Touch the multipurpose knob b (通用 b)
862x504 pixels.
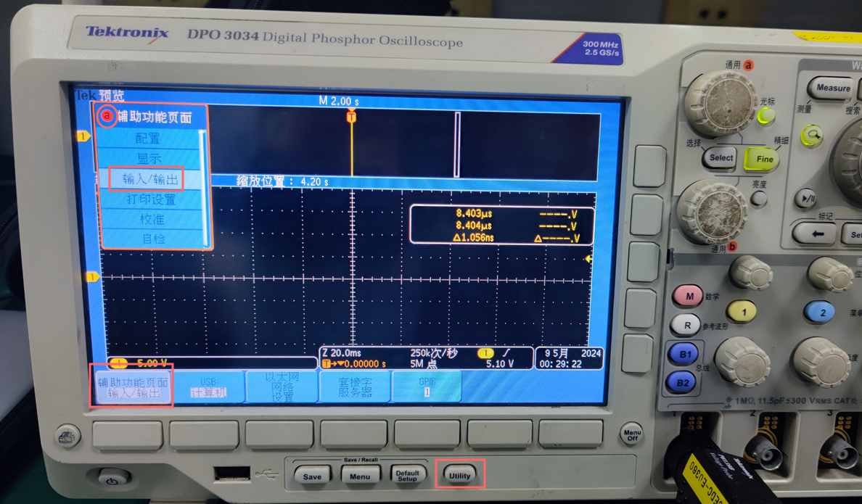point(712,212)
